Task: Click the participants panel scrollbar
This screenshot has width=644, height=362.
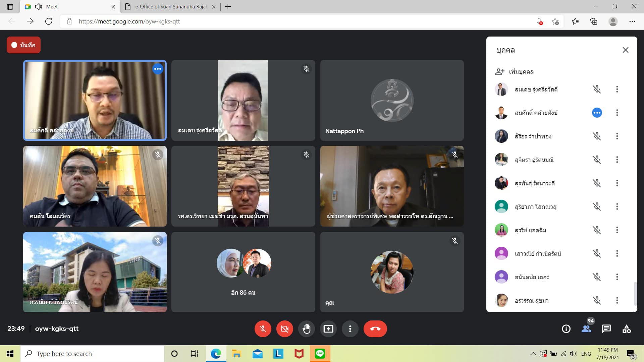Action: [x=635, y=293]
